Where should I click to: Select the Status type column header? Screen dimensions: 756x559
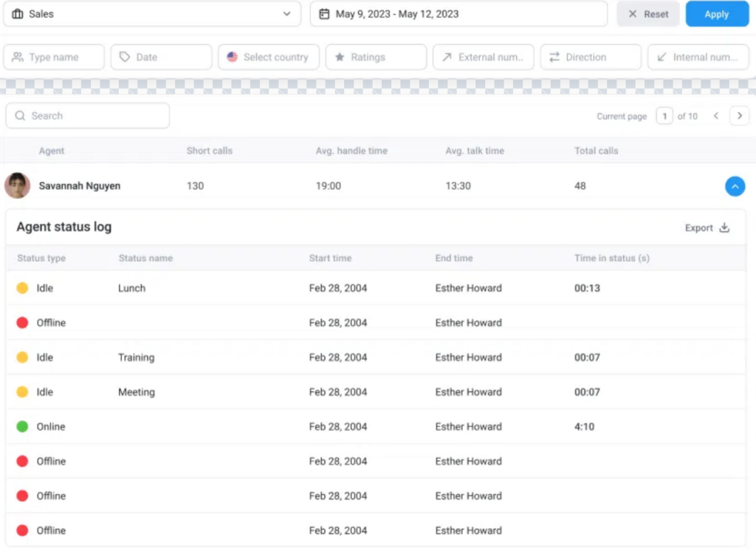point(41,258)
